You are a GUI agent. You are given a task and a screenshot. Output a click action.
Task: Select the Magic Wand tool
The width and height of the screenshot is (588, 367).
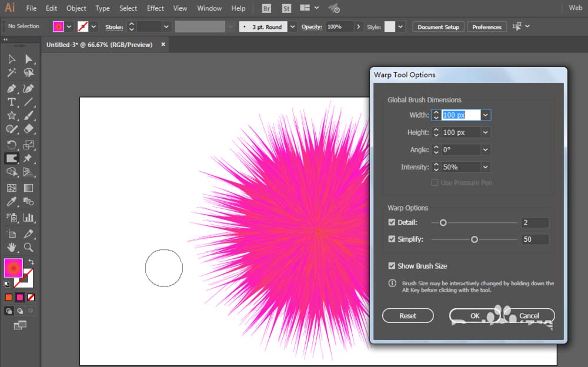[12, 72]
